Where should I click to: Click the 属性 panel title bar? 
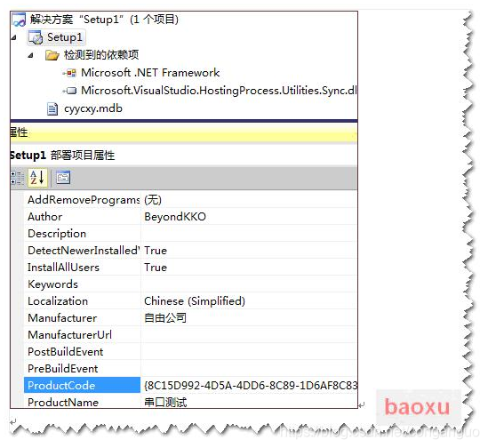coord(184,133)
